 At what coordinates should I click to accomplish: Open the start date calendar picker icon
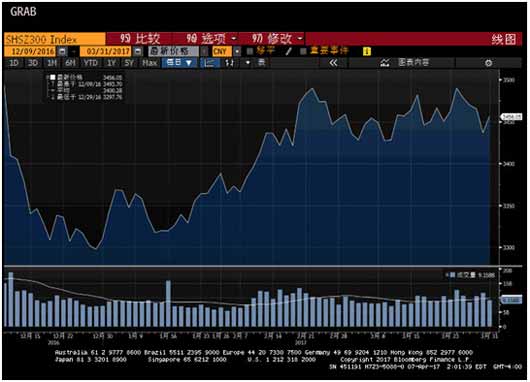pos(62,51)
